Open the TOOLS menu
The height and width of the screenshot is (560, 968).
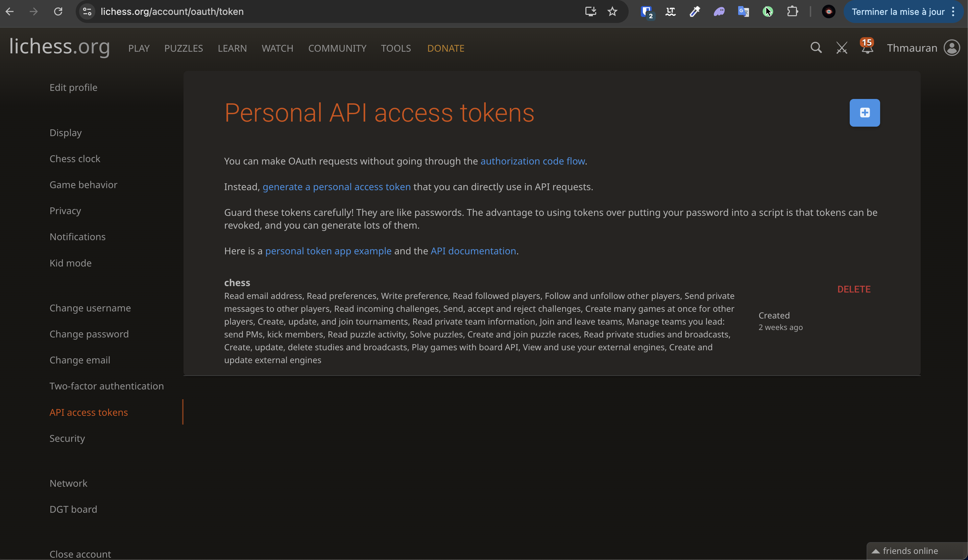tap(396, 48)
